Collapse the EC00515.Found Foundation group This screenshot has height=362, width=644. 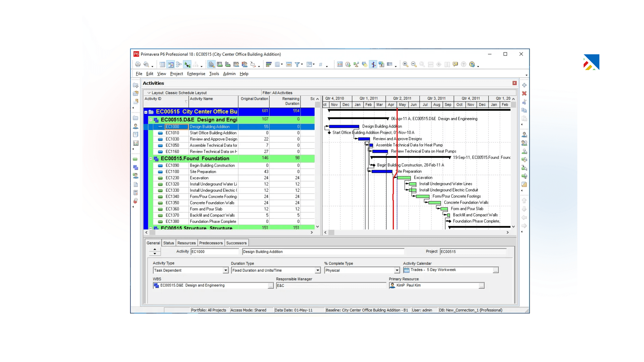[151, 158]
